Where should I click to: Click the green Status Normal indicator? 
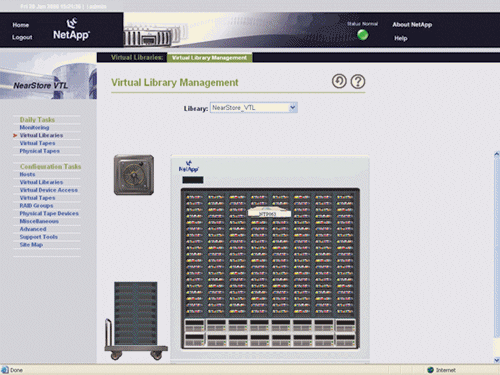(x=362, y=35)
